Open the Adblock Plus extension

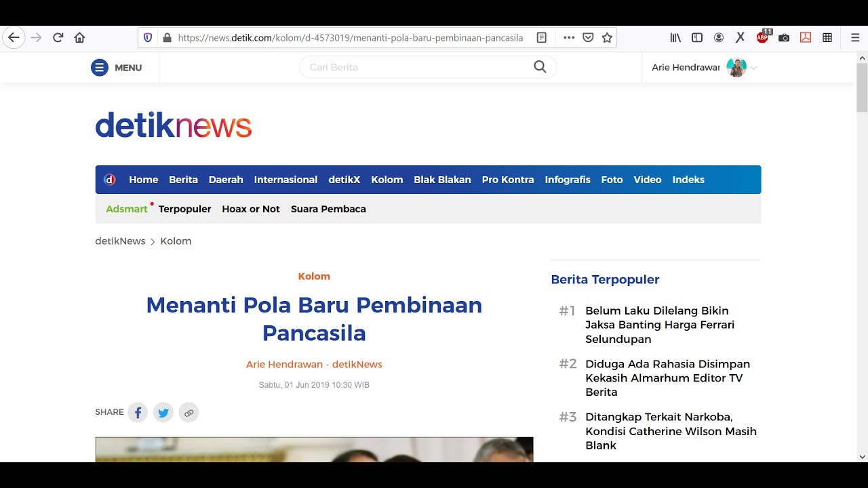click(763, 37)
